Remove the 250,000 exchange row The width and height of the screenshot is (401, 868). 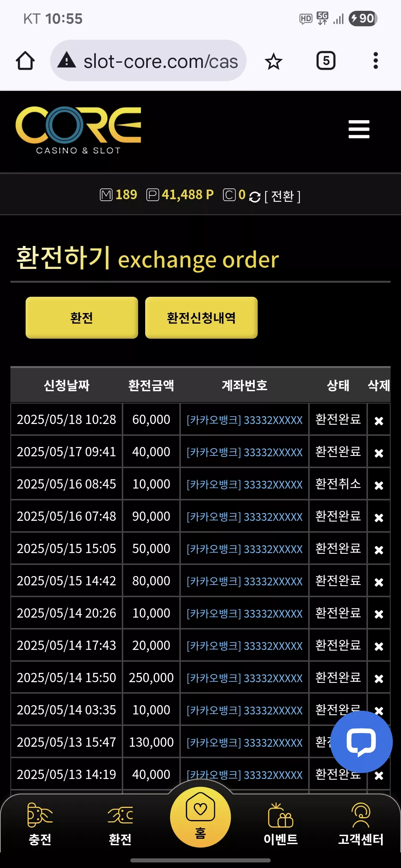pos(379,679)
